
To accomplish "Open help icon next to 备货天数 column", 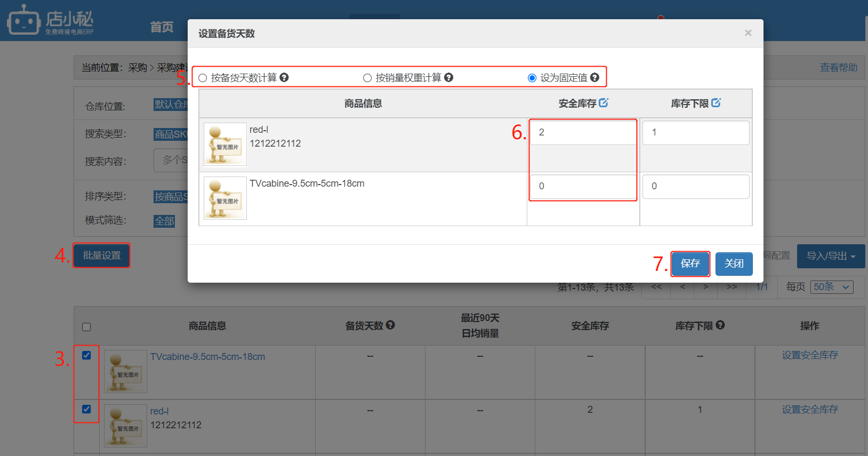I will (x=390, y=325).
